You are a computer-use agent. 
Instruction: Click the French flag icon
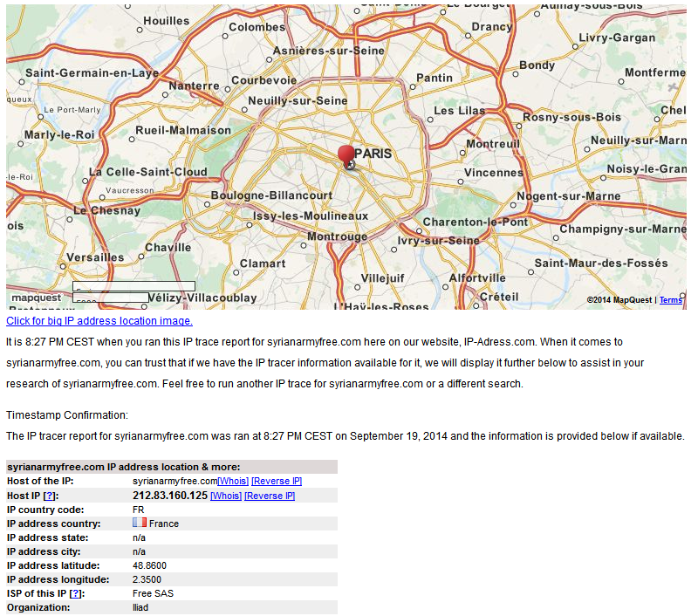(140, 523)
